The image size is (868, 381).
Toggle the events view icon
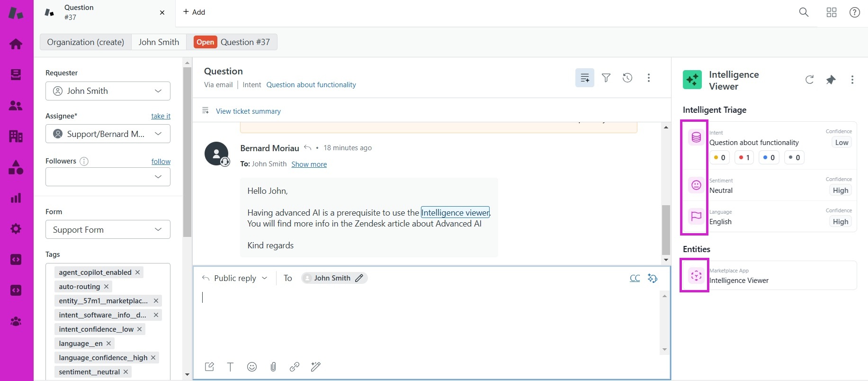585,78
